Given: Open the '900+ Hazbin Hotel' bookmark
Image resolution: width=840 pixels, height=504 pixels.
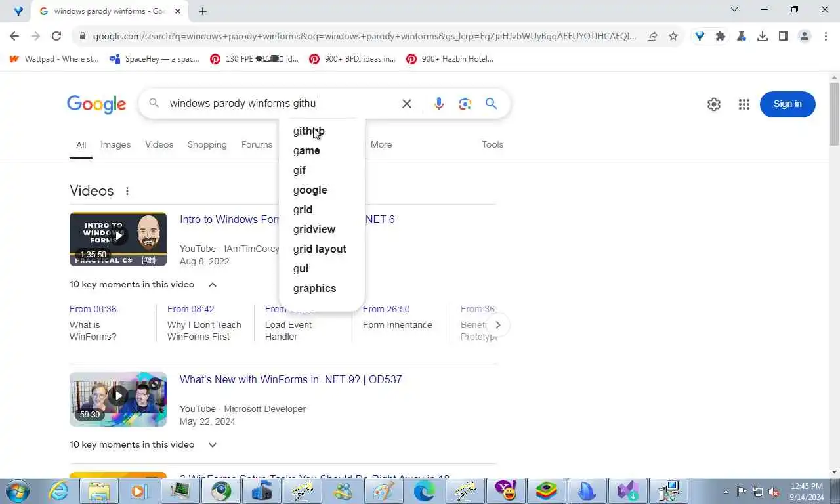Looking at the screenshot, I should coord(450,59).
